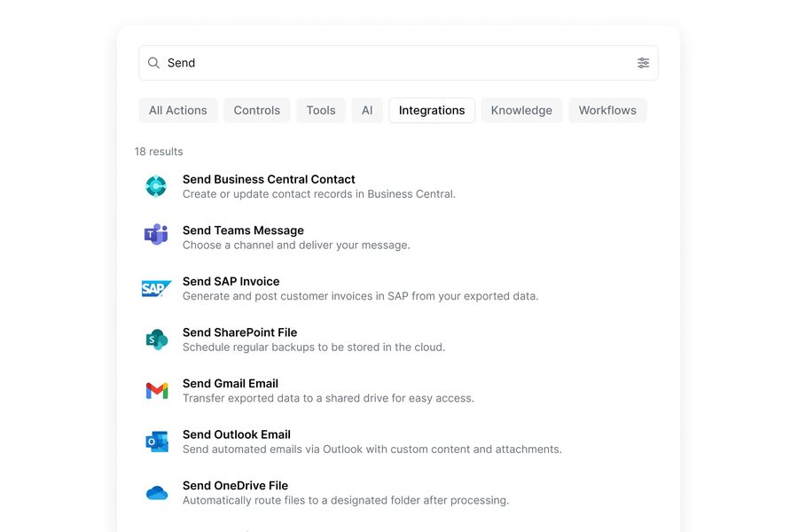This screenshot has width=798, height=532.
Task: Click inside the Send search field
Action: [x=398, y=63]
